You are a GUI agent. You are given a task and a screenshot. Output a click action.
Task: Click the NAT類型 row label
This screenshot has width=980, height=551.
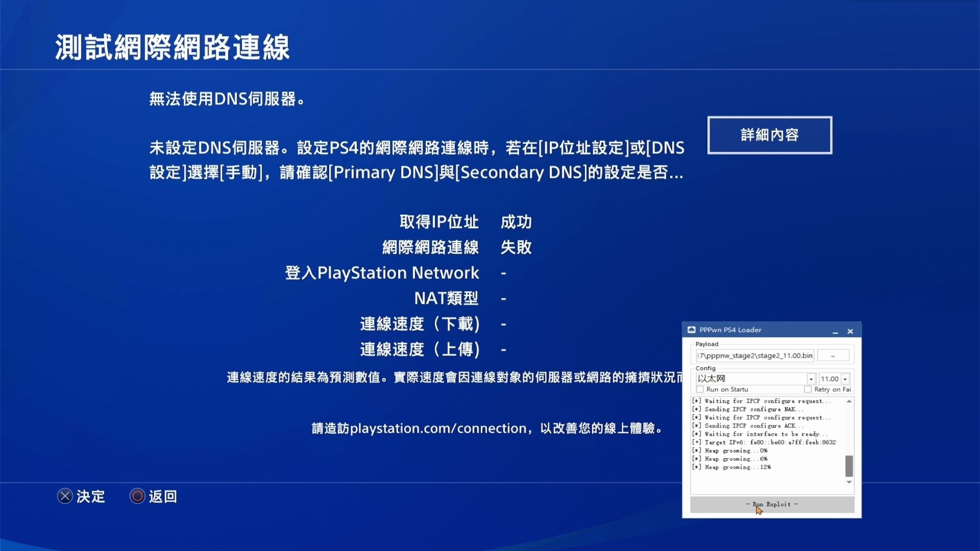tap(446, 298)
